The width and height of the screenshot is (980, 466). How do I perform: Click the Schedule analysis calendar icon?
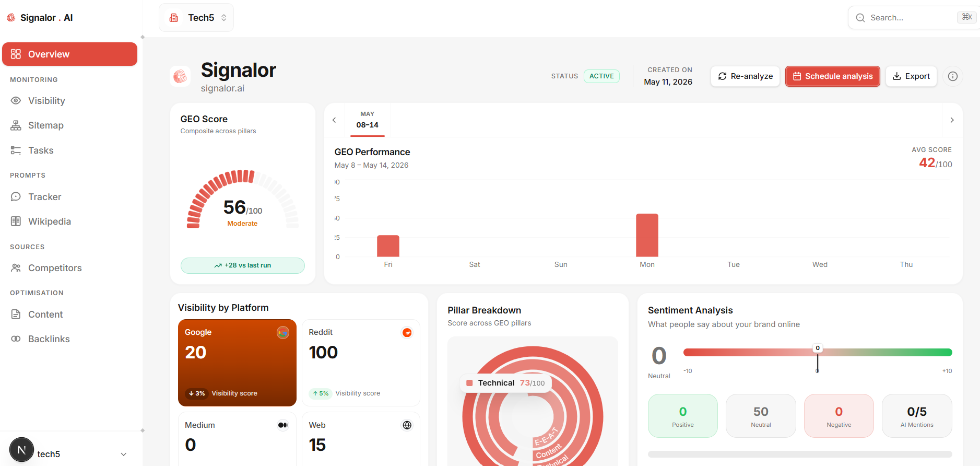(x=797, y=76)
